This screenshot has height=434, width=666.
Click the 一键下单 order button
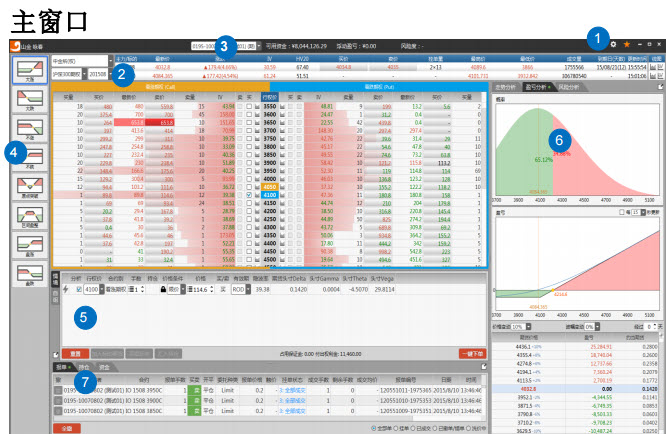pyautogui.click(x=472, y=354)
